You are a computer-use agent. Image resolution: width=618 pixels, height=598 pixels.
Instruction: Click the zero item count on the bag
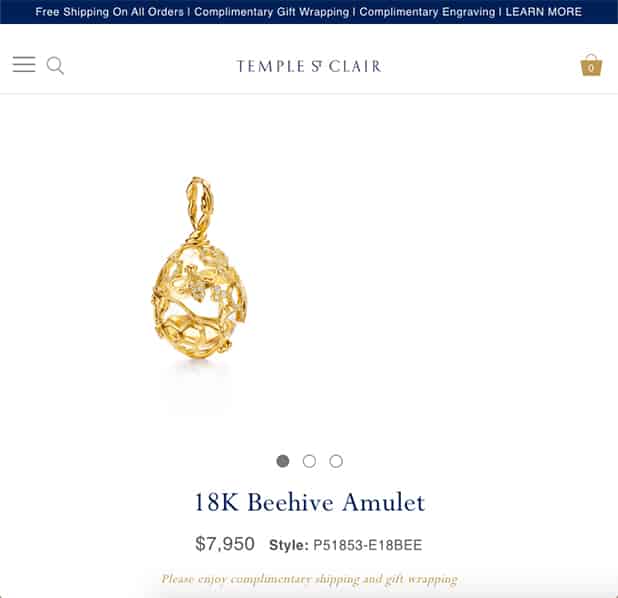point(591,68)
